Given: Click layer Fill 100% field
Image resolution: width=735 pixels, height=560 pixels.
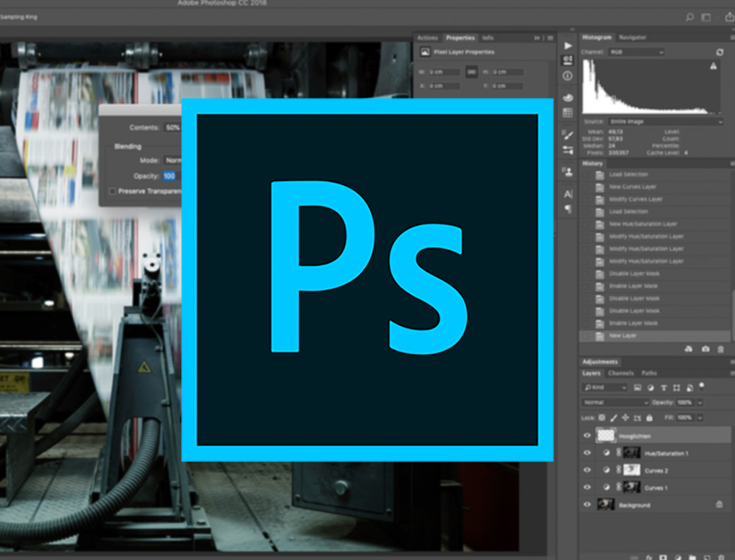Looking at the screenshot, I should (x=686, y=418).
